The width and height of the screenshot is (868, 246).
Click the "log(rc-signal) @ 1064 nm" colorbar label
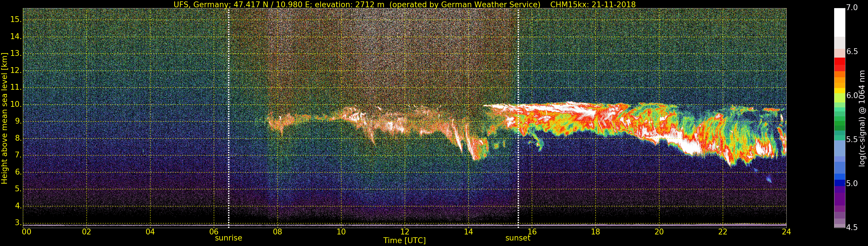click(x=862, y=118)
